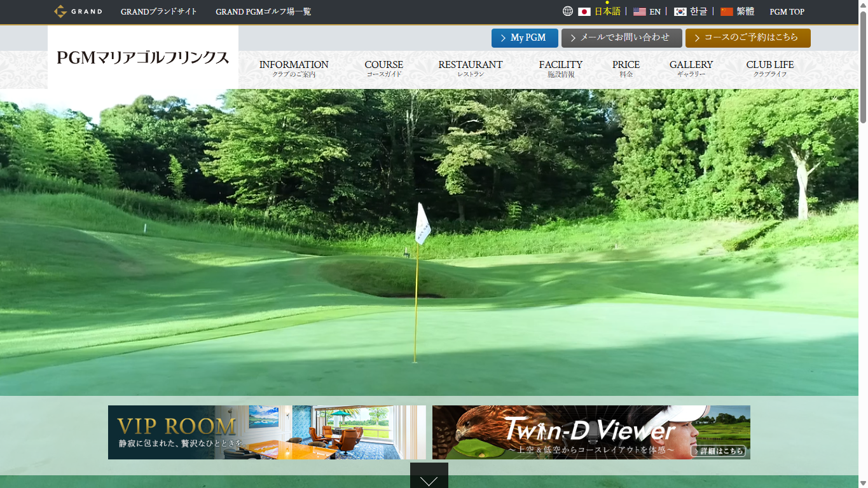Open the PRICE menu
The height and width of the screenshot is (488, 868).
click(626, 69)
